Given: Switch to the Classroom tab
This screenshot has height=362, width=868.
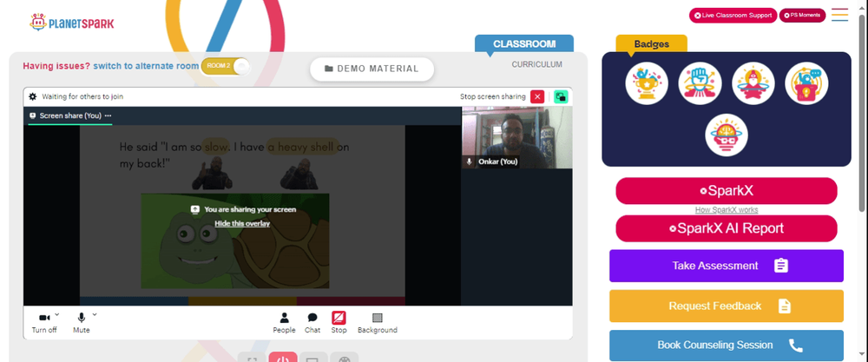Looking at the screenshot, I should (x=524, y=43).
